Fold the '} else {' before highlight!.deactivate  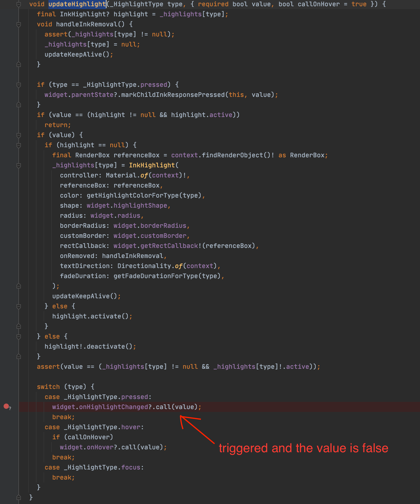19,336
